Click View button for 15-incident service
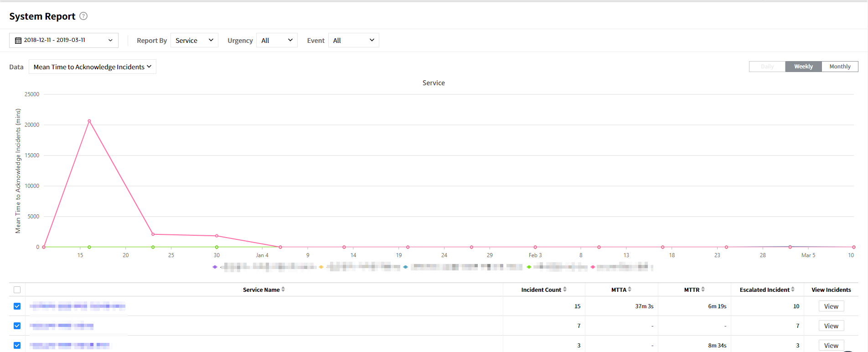 pos(831,306)
